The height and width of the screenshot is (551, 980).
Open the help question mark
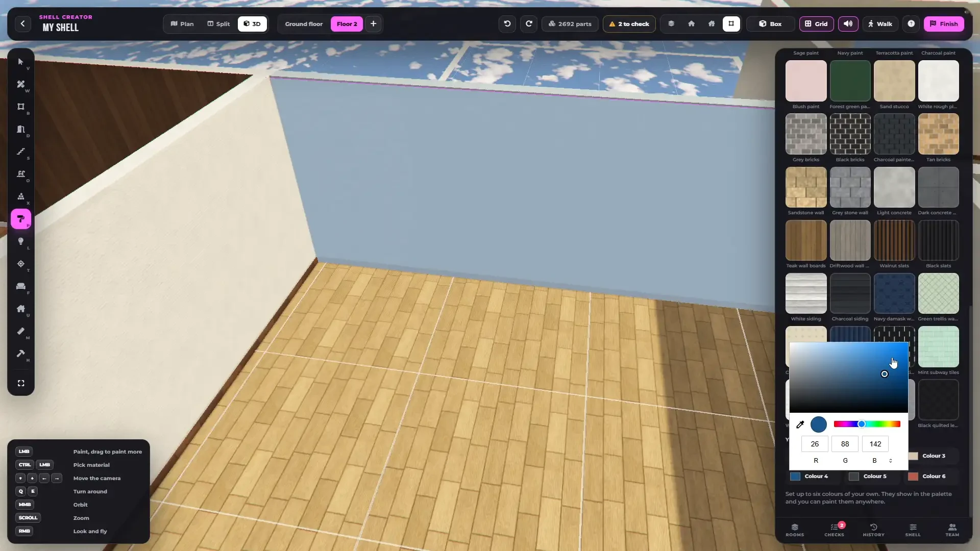point(911,23)
